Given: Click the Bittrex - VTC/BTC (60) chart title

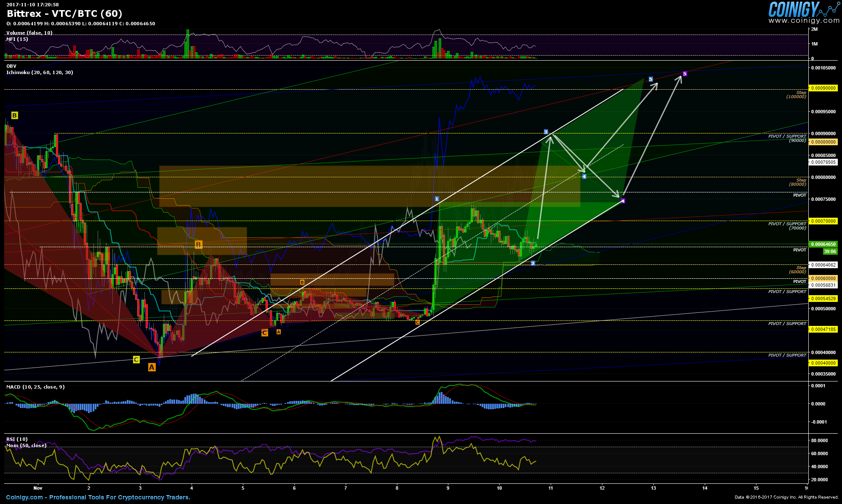Looking at the screenshot, I should click(64, 13).
